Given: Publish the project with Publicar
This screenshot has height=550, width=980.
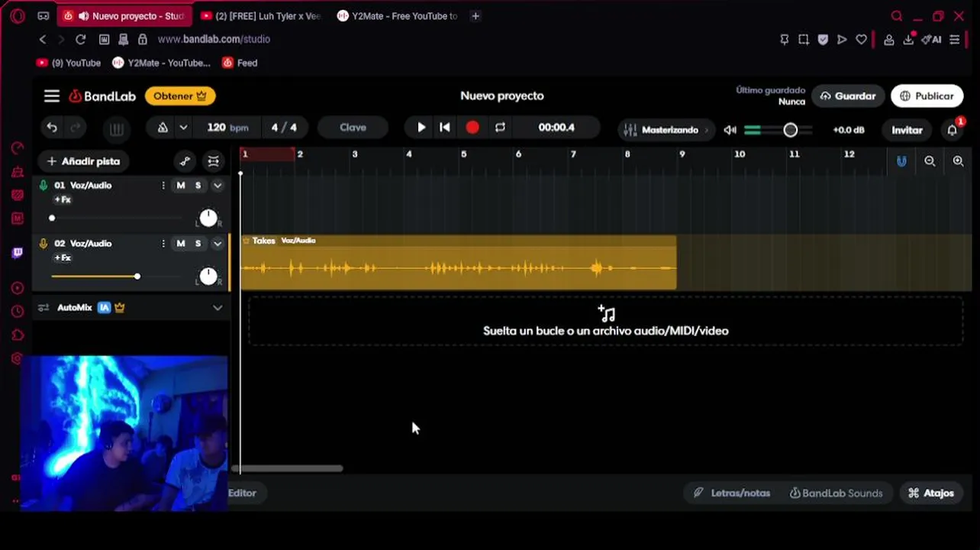Looking at the screenshot, I should click(927, 96).
